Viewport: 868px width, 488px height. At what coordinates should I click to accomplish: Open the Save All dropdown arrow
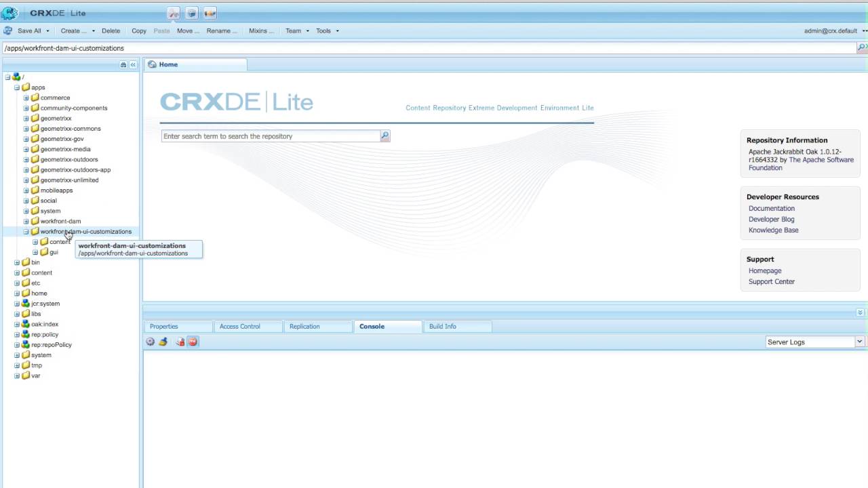47,30
